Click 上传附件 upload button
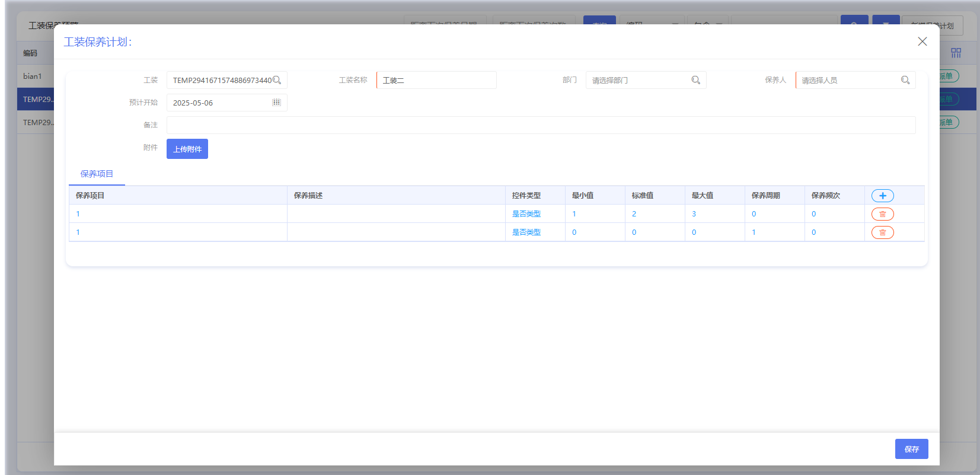This screenshot has width=980, height=475. tap(187, 149)
